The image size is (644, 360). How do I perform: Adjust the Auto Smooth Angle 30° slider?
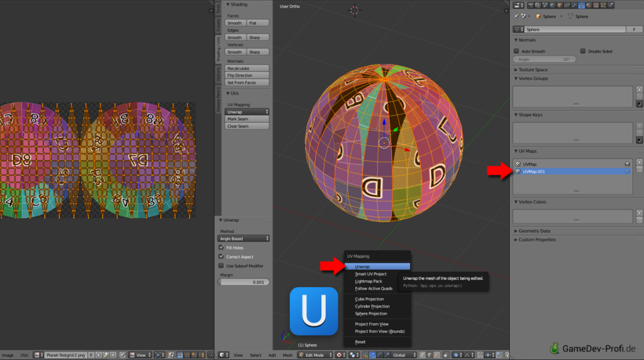(x=545, y=59)
